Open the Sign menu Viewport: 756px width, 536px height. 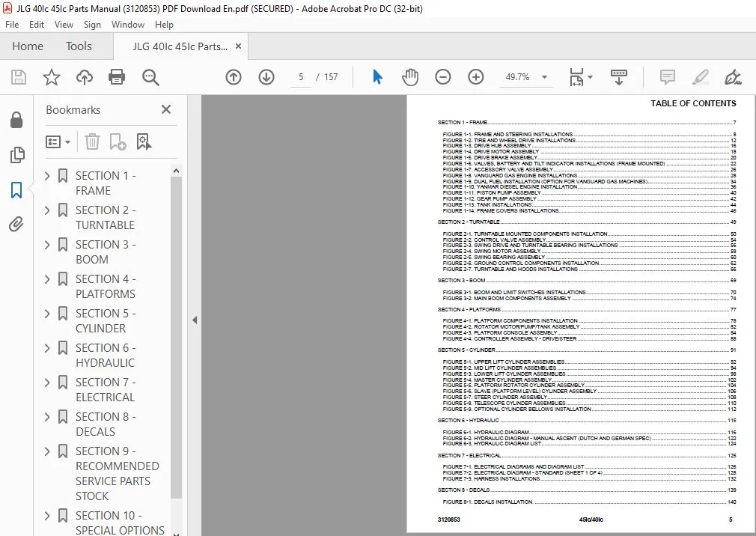pos(92,25)
